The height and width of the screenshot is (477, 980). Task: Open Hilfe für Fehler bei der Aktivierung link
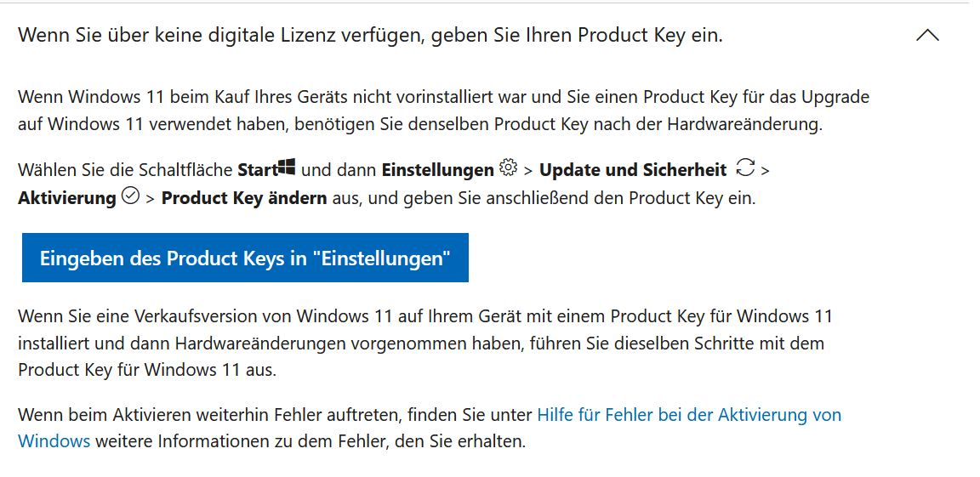point(689,415)
